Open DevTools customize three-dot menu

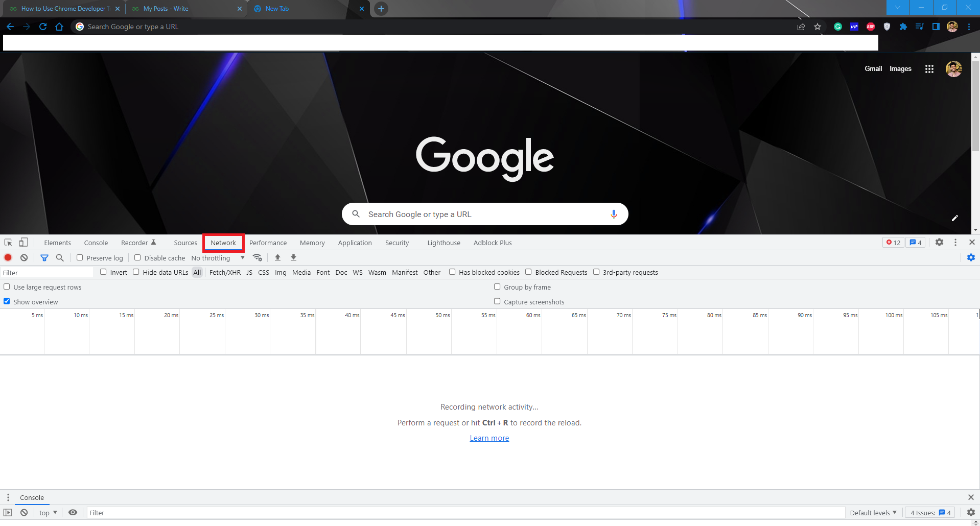point(955,243)
